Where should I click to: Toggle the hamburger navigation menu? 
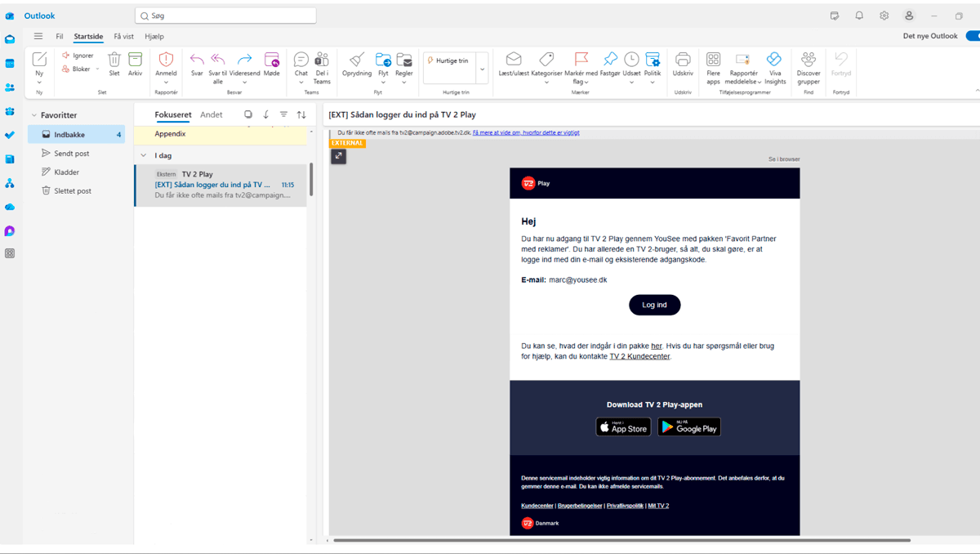pos(38,36)
